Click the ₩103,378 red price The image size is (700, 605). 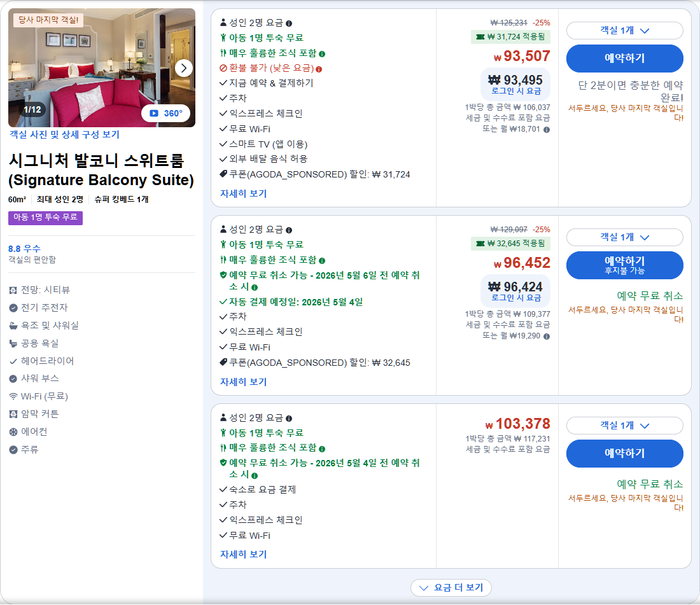pos(518,424)
